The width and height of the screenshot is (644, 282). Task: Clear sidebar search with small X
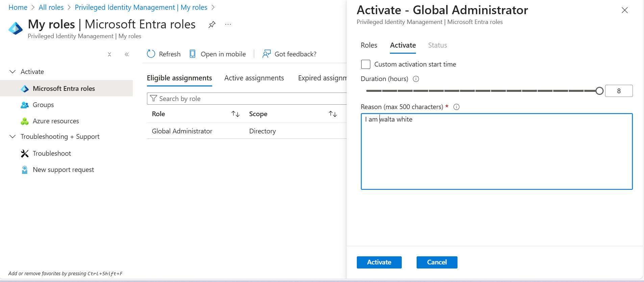coord(109,54)
